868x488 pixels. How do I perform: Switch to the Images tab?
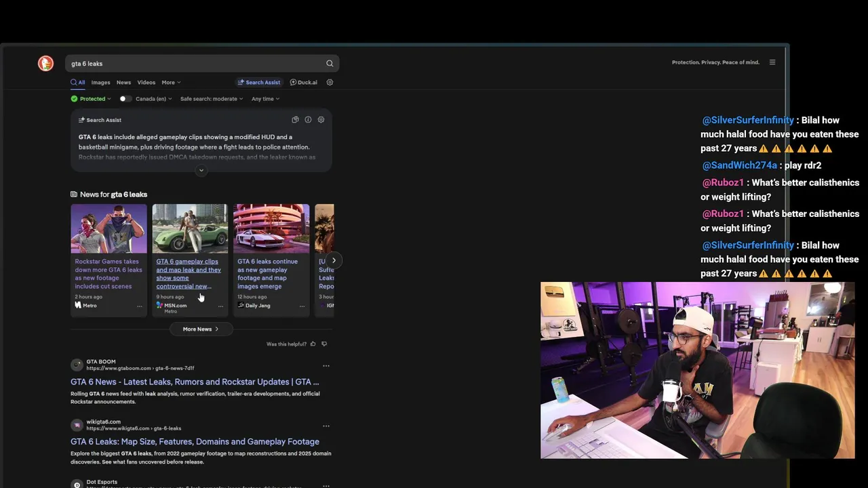100,83
